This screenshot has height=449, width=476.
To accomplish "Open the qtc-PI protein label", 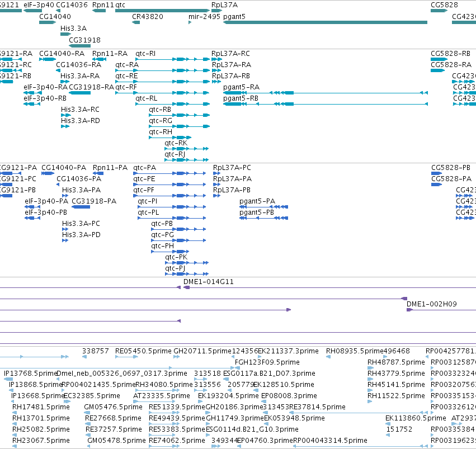I will pos(148,201).
